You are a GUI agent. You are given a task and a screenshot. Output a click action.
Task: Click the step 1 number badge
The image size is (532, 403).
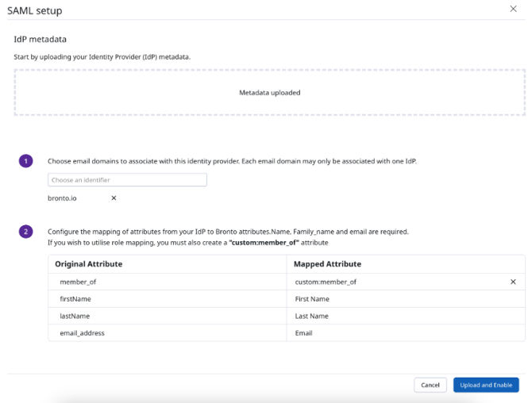coord(25,161)
